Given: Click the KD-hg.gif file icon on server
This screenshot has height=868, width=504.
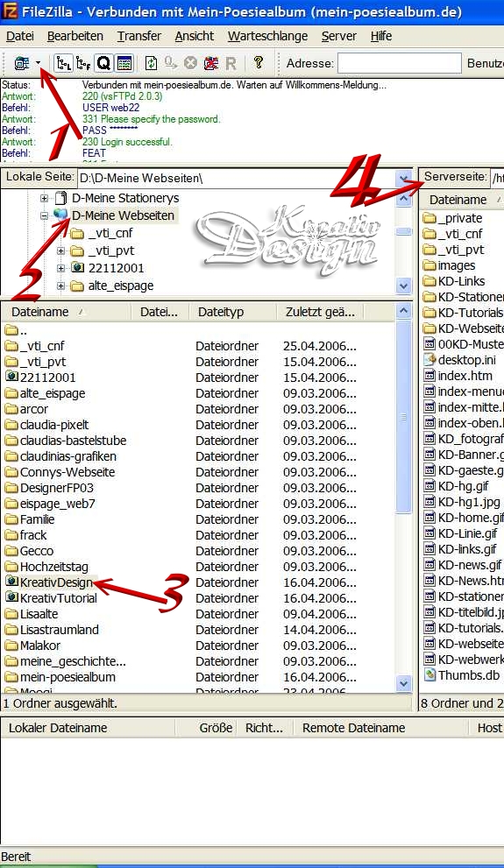Looking at the screenshot, I should [x=429, y=485].
